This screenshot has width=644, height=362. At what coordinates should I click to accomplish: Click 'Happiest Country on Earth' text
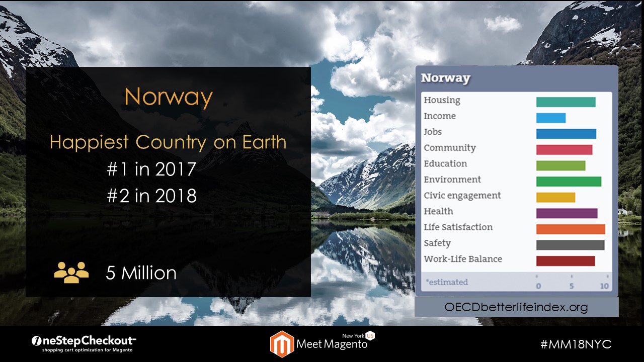pyautogui.click(x=168, y=143)
